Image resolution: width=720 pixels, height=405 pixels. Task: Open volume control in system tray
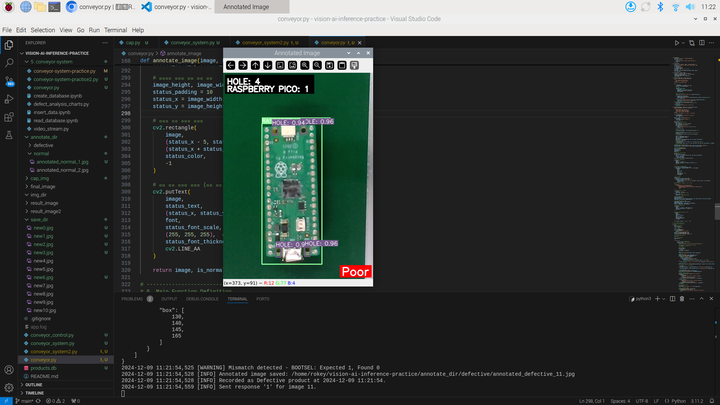pos(690,7)
